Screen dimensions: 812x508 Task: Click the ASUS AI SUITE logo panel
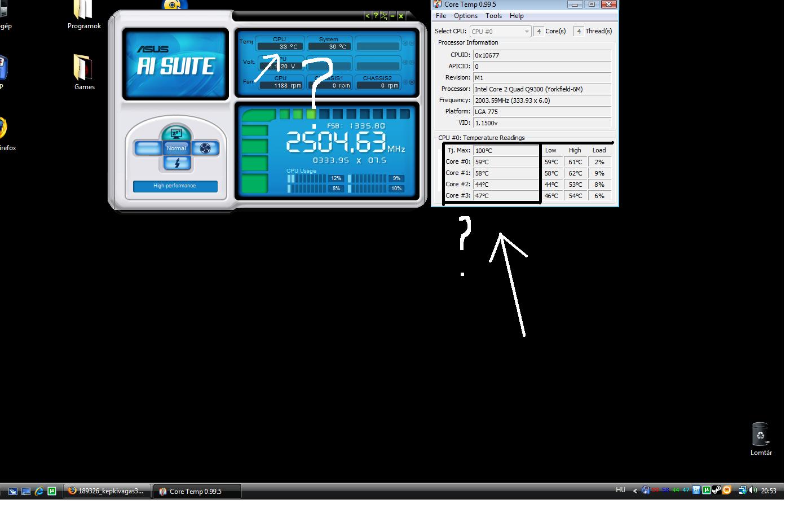(x=175, y=64)
